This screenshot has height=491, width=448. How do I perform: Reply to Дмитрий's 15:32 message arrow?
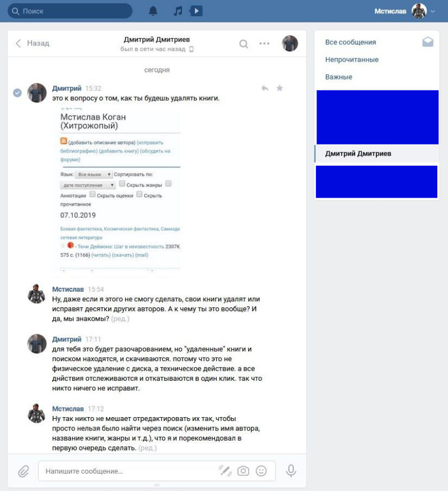tap(265, 88)
